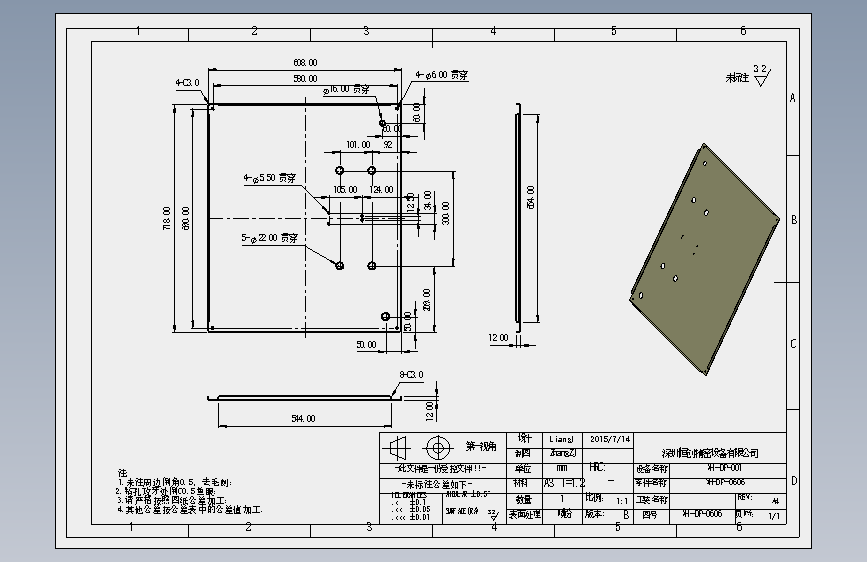
Task: Click zone letter D on right border
Action: [794, 481]
